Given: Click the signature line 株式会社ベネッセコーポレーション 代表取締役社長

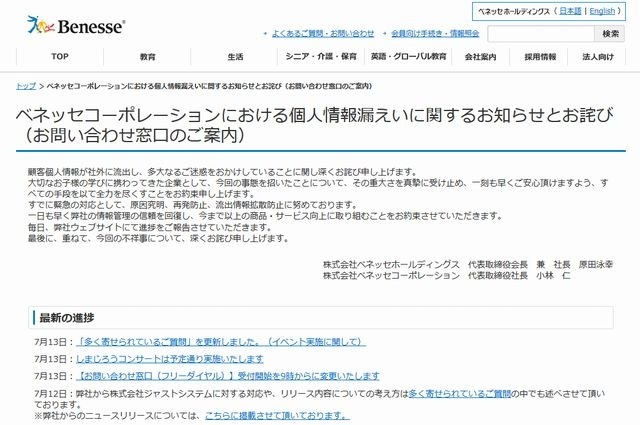Looking at the screenshot, I should (x=447, y=276).
